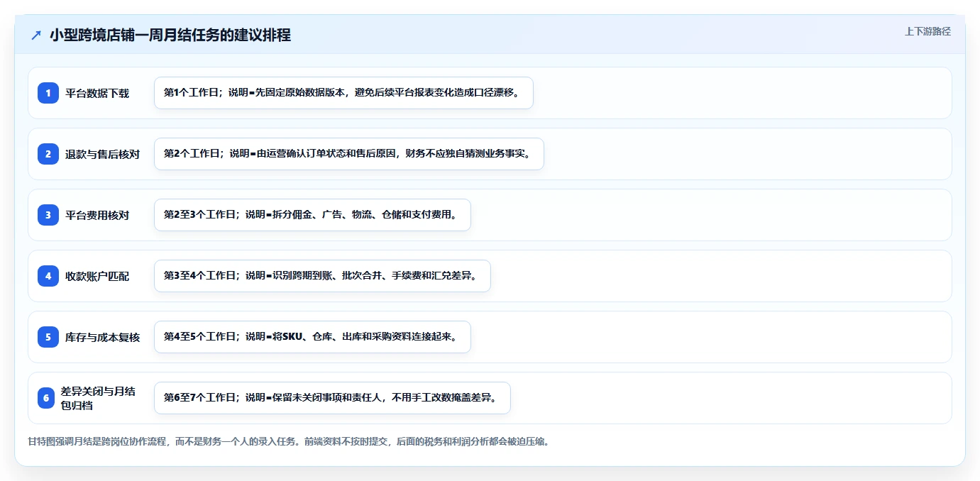Click the 平台费用核对 step label
Screen dimensions: 980x481
[x=97, y=215]
